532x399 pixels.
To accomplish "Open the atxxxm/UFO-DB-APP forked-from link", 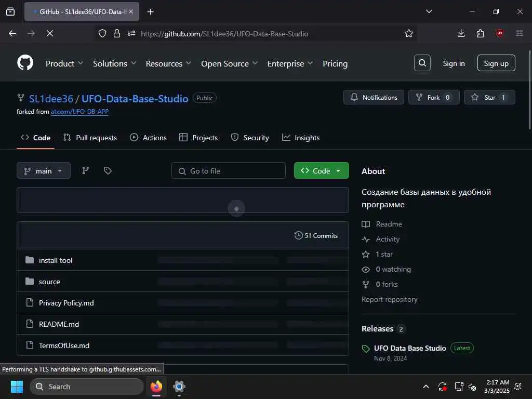I will 79,112.
